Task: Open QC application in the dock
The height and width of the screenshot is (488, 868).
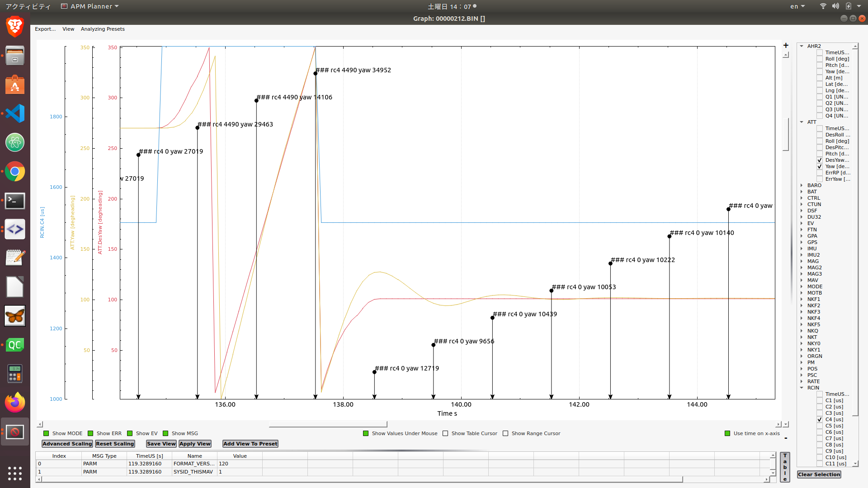Action: [15, 345]
